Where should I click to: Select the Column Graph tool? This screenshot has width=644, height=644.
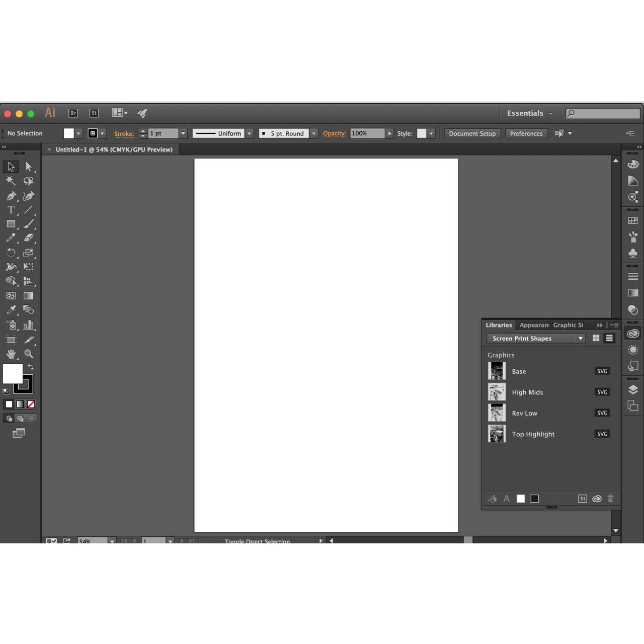point(29,325)
